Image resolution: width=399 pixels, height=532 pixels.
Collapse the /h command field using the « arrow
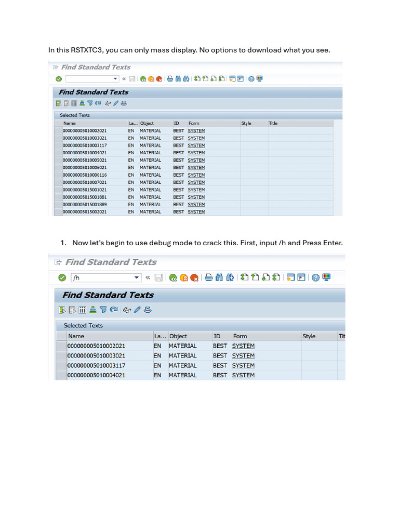148,277
